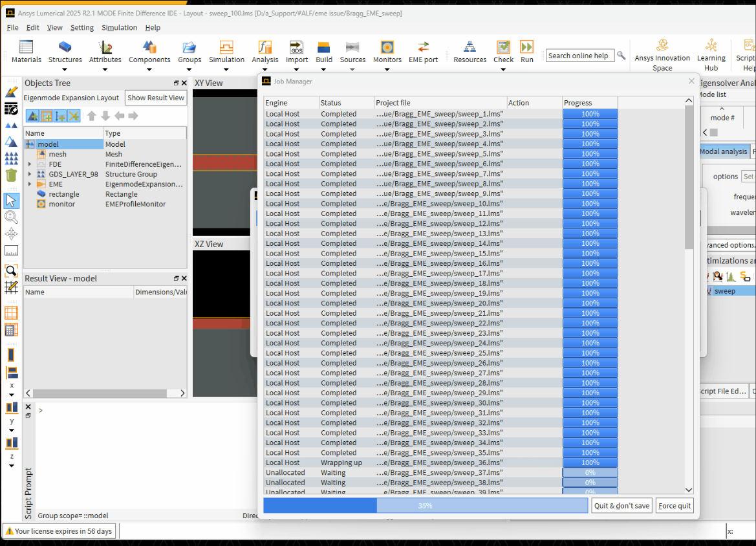Toggle the pan view crossed-arrows tool
756x546 pixels.
[11, 234]
